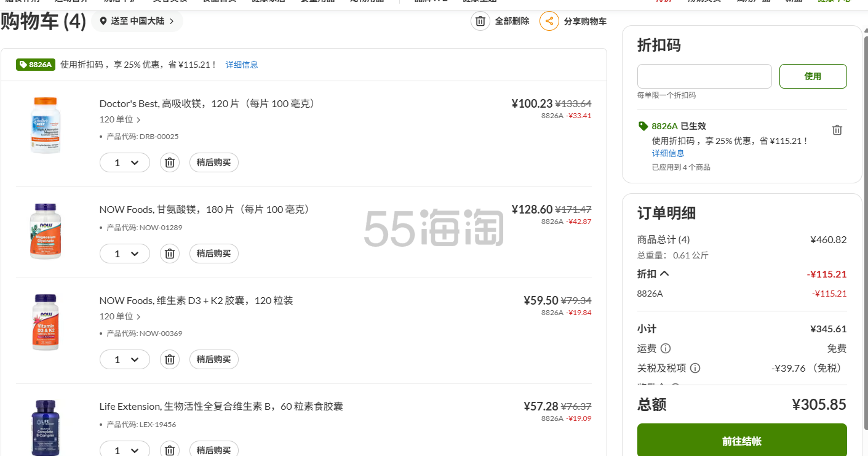Click the ¥345.61 subtotal value
Screen dimensions: 868x456
pyautogui.click(x=828, y=329)
